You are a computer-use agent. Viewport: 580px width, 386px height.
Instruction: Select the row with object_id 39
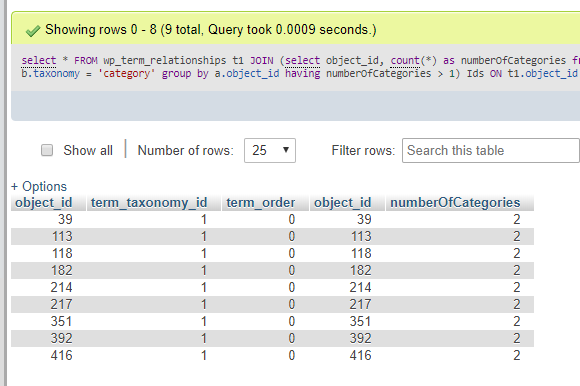tap(272, 220)
